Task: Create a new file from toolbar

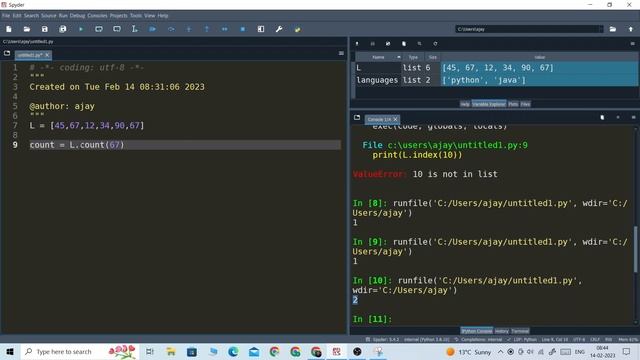Action: click(x=9, y=29)
